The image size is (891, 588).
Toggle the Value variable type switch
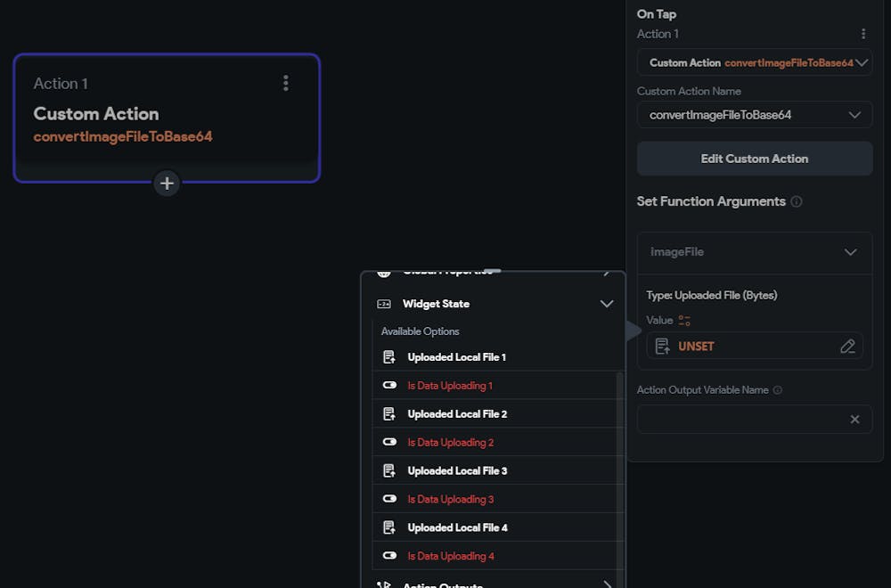click(683, 319)
